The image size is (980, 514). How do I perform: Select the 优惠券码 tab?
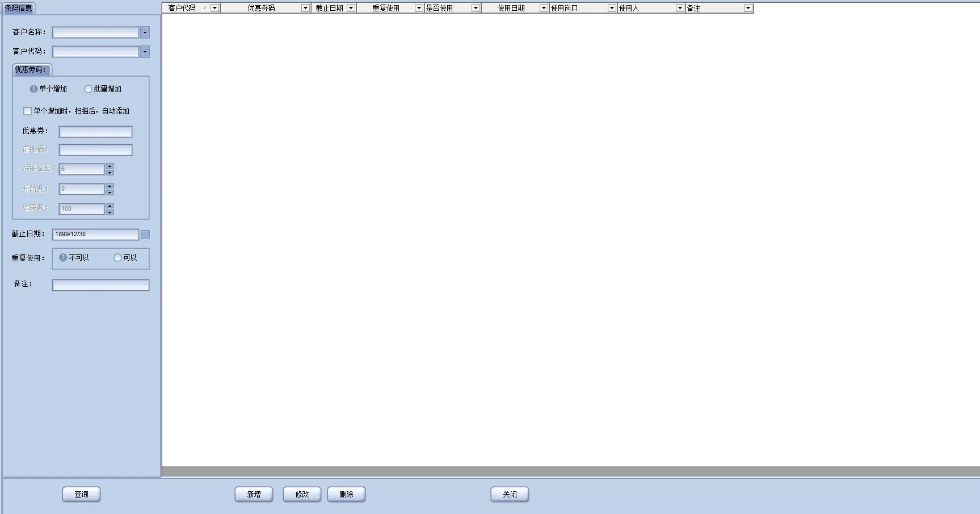31,70
